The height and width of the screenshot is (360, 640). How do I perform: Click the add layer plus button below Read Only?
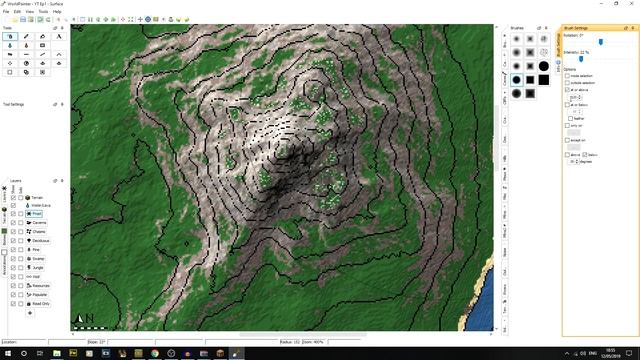tap(30, 313)
